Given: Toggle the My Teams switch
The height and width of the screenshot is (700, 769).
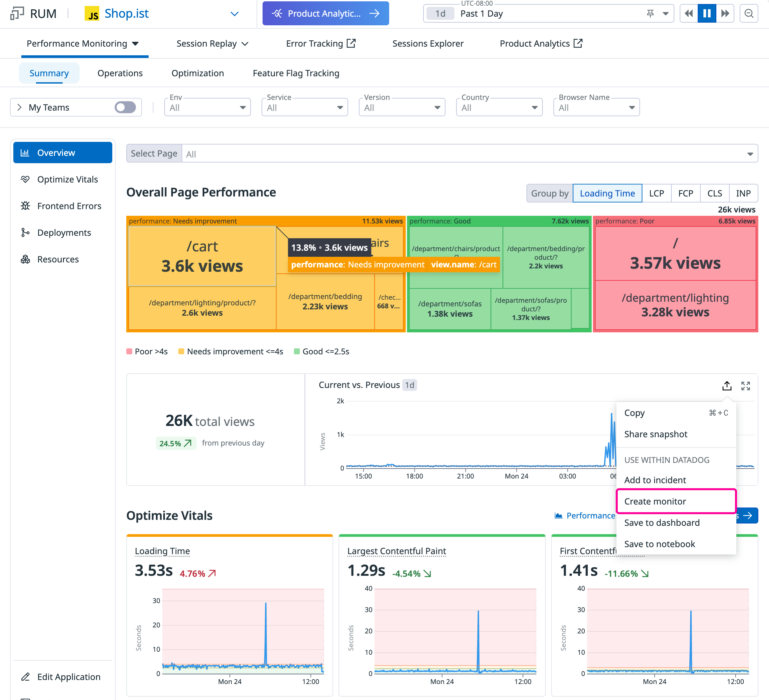Looking at the screenshot, I should [x=125, y=108].
